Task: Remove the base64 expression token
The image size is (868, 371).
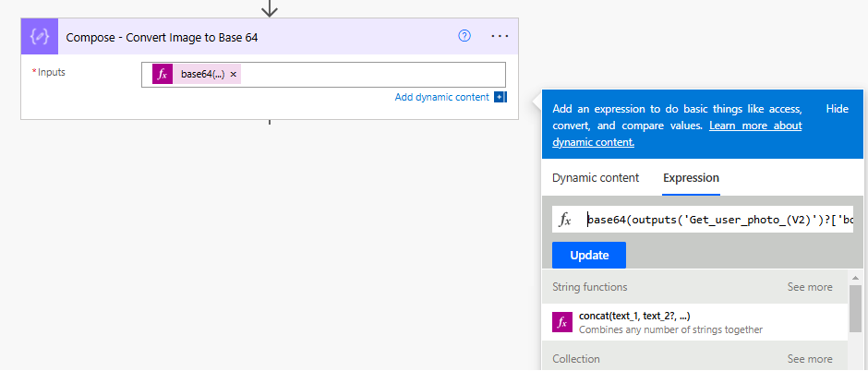Action: pyautogui.click(x=233, y=74)
